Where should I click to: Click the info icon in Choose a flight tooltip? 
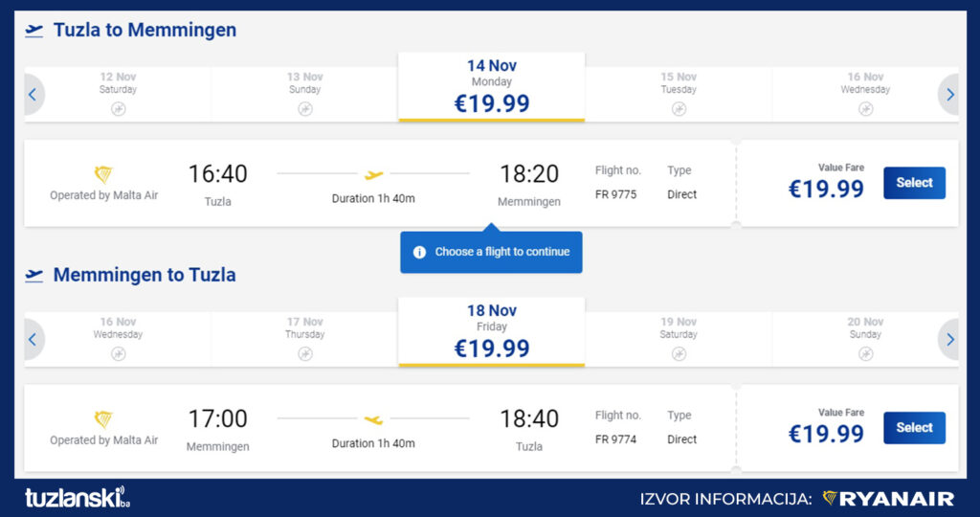pos(419,252)
